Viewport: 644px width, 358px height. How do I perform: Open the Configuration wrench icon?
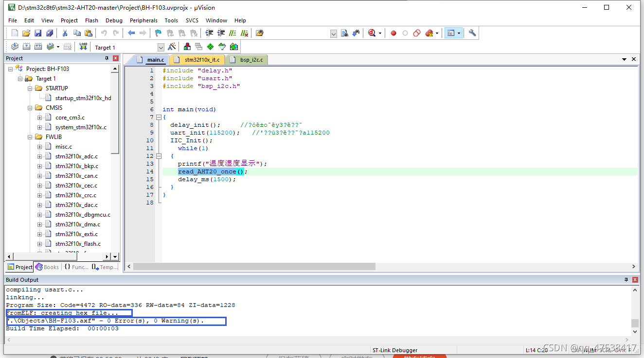tap(472, 33)
